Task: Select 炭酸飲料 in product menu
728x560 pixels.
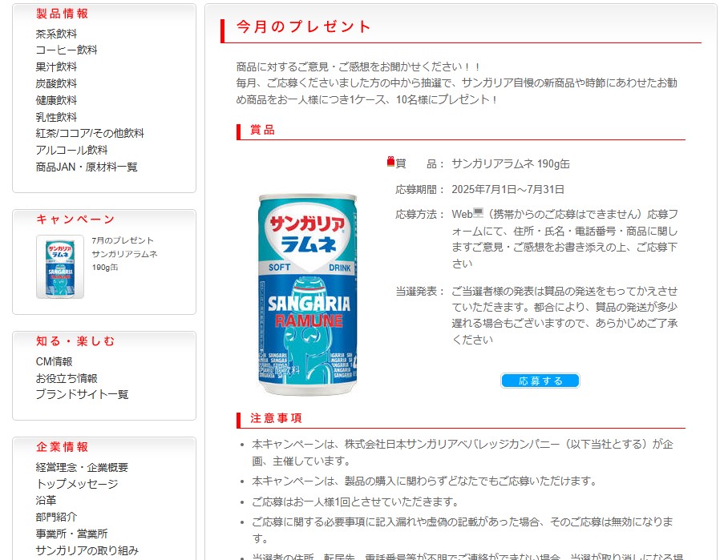Action: (56, 83)
